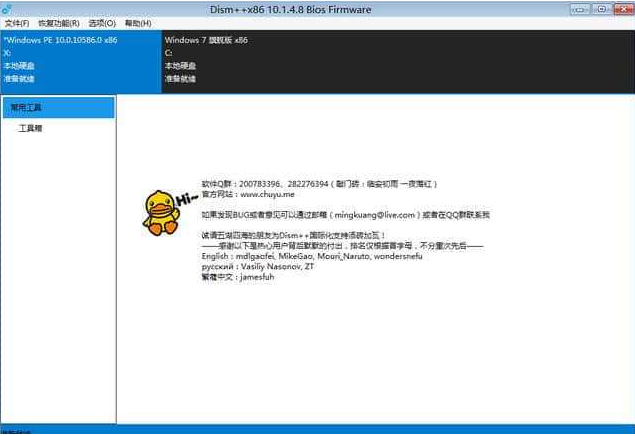635x436 pixels.
Task: Click the yellow duck Hi~ mascot image
Action: point(168,213)
